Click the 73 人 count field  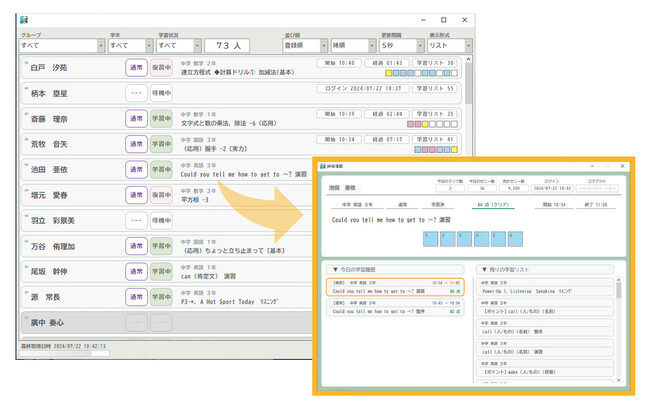(x=227, y=46)
